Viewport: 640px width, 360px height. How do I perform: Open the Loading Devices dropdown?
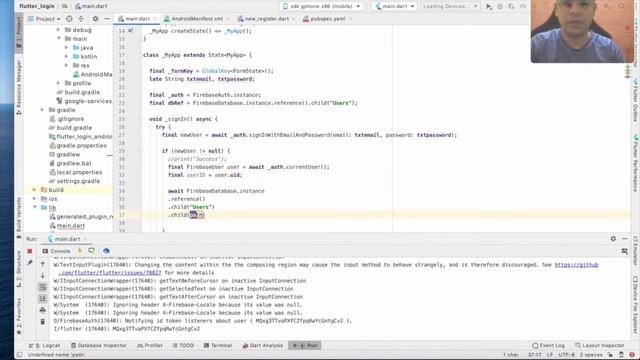449,7
